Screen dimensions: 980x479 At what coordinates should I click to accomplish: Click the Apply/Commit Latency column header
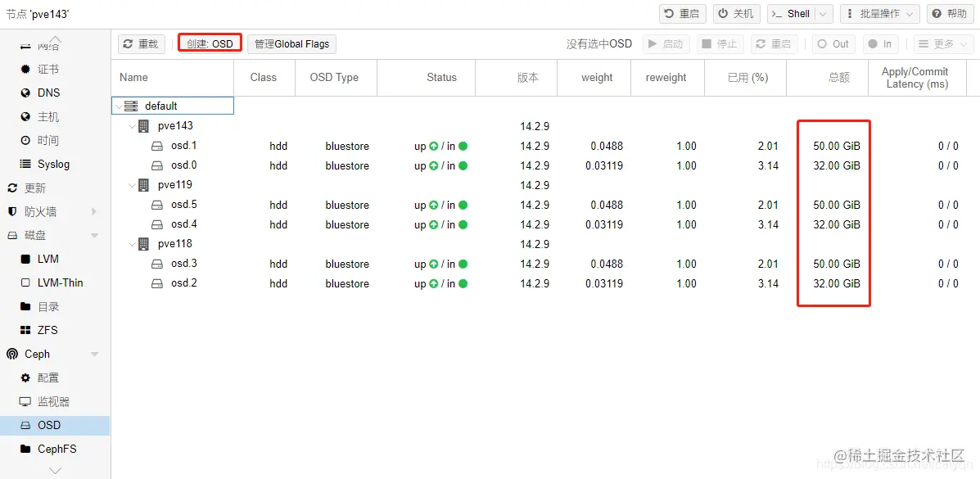tap(918, 78)
